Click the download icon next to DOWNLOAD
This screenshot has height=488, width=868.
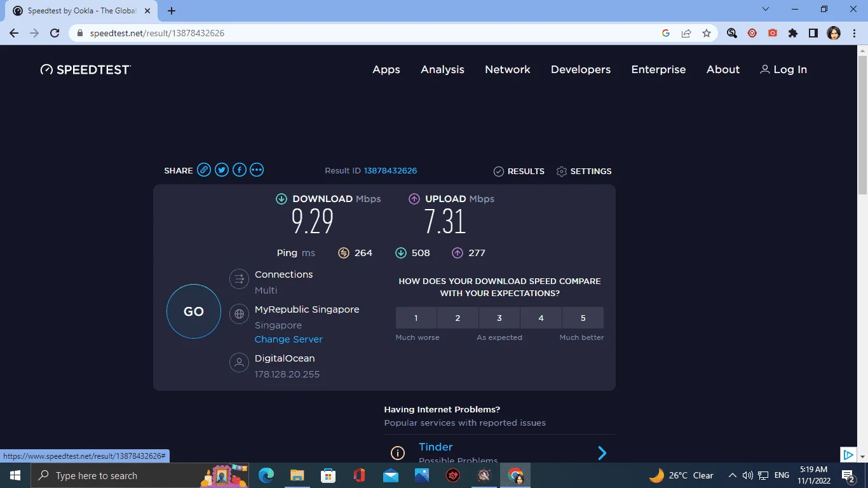click(x=281, y=199)
